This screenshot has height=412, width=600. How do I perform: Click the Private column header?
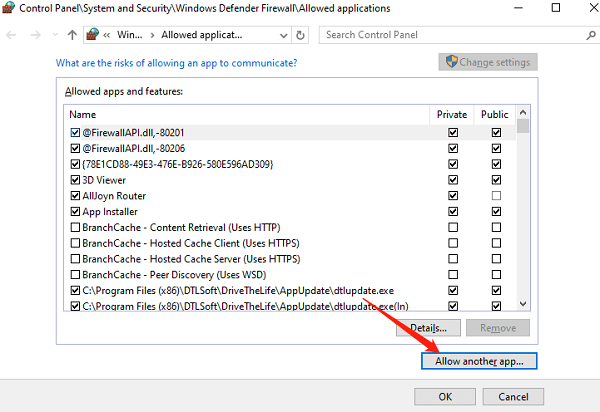(452, 114)
